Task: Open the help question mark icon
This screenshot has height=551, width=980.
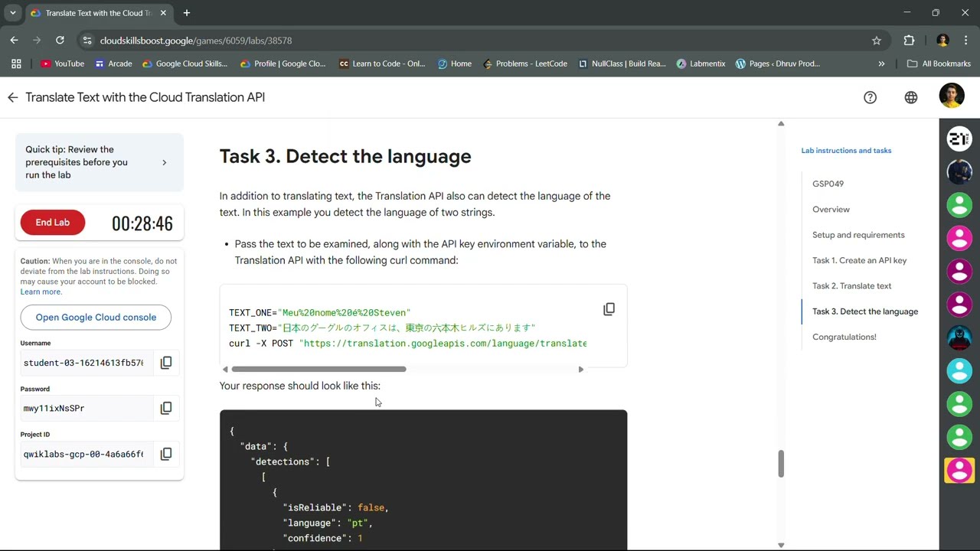Action: (870, 97)
